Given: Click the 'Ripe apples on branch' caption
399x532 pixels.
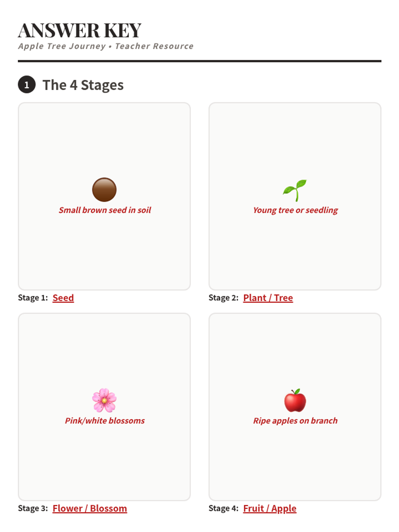Looking at the screenshot, I should 295,421.
